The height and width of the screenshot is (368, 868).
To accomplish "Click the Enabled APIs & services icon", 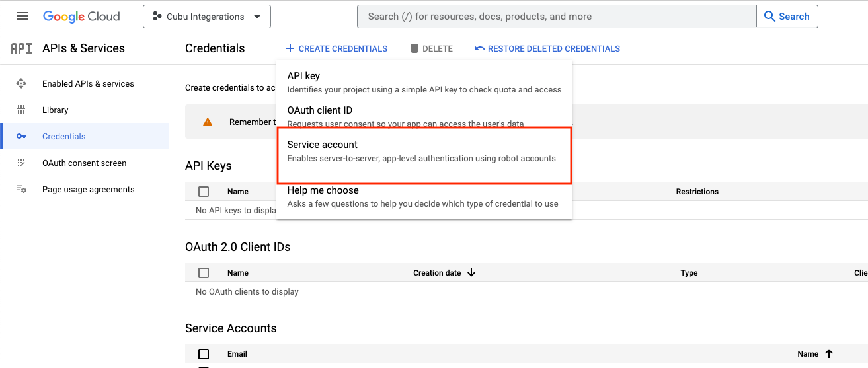I will coord(21,84).
